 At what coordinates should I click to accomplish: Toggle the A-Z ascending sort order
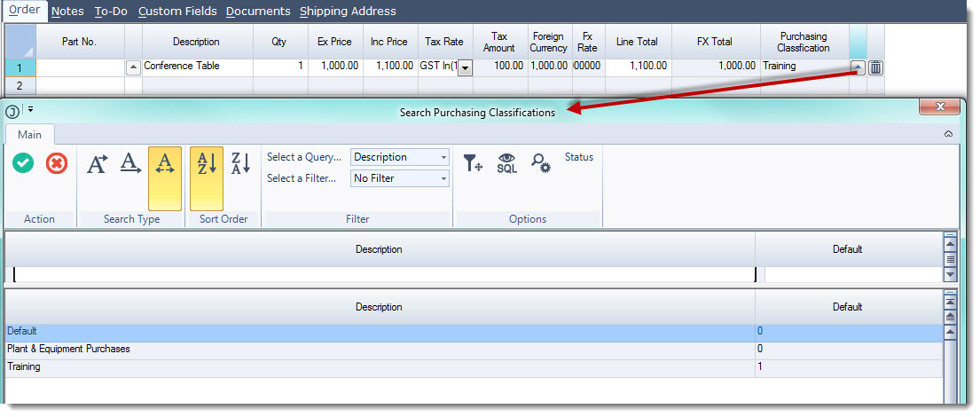pos(207,178)
